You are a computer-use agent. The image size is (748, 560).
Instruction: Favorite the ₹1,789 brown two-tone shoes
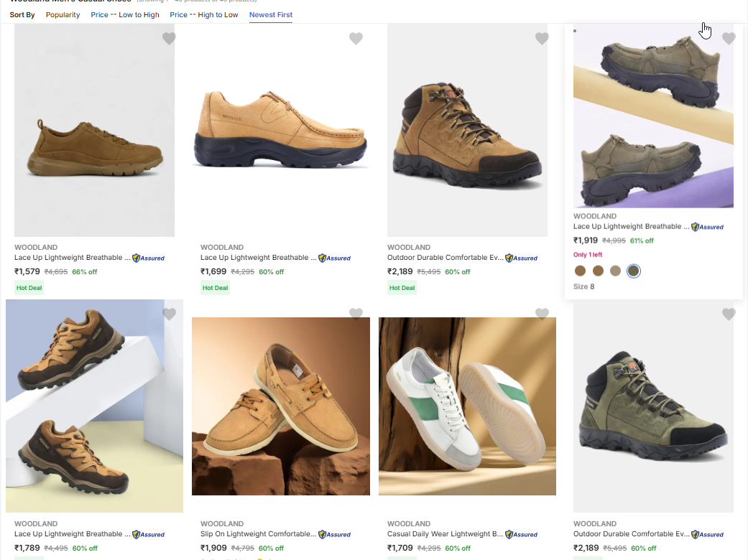click(x=169, y=314)
